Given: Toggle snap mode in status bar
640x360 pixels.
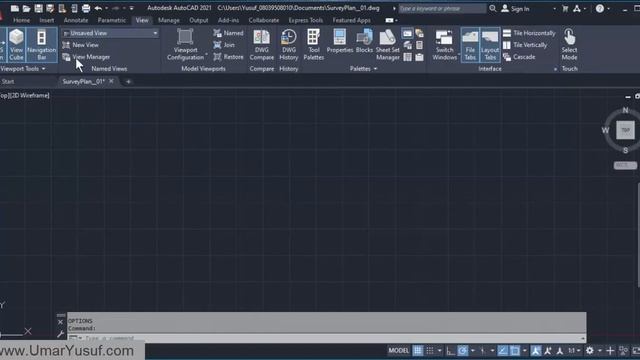Looking at the screenshot, I should (x=430, y=350).
